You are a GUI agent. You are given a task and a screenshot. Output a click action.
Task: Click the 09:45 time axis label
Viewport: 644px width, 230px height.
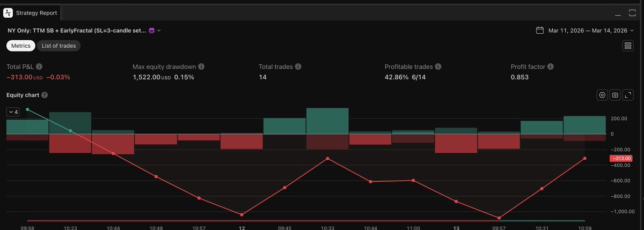pos(284,227)
